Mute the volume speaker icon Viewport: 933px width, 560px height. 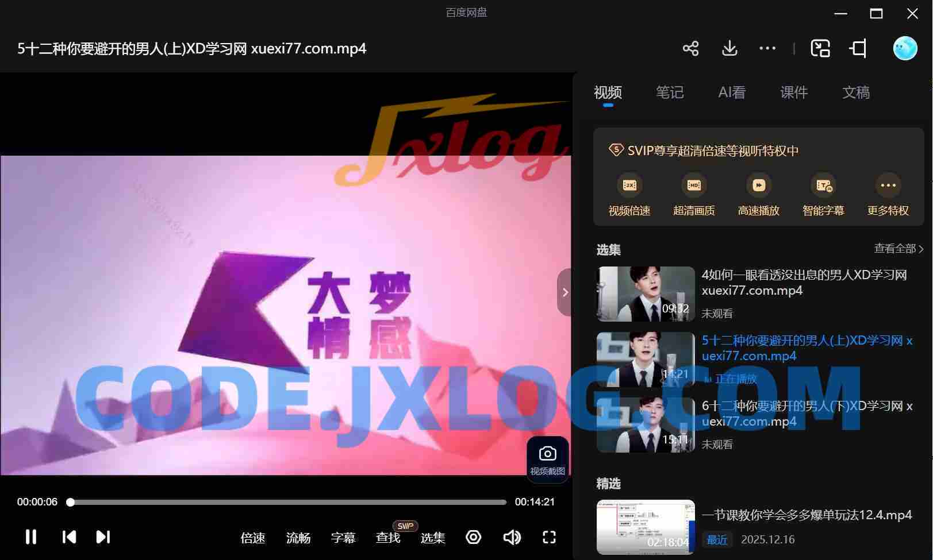point(512,537)
